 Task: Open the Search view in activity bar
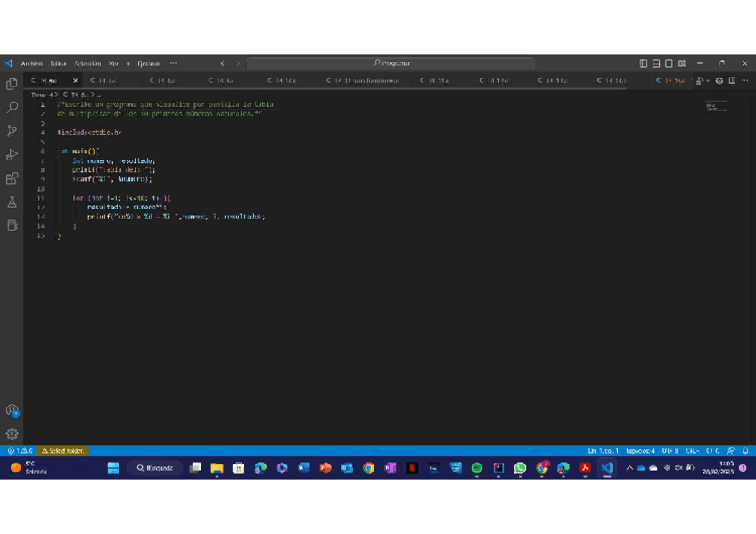point(12,107)
